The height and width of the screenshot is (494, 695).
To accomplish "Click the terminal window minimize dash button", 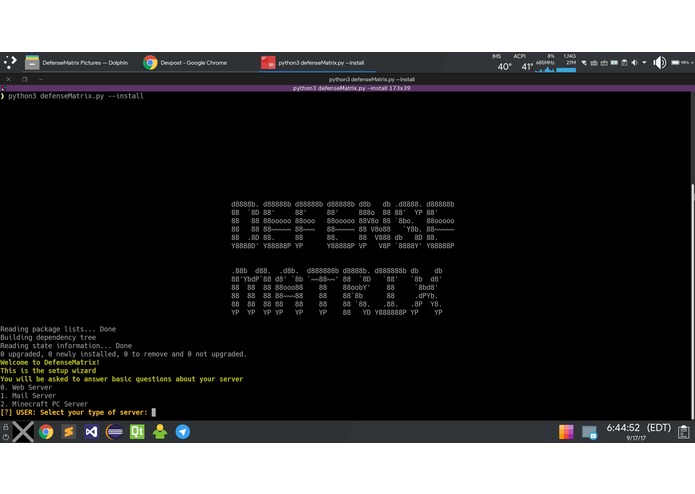I will pyautogui.click(x=41, y=79).
